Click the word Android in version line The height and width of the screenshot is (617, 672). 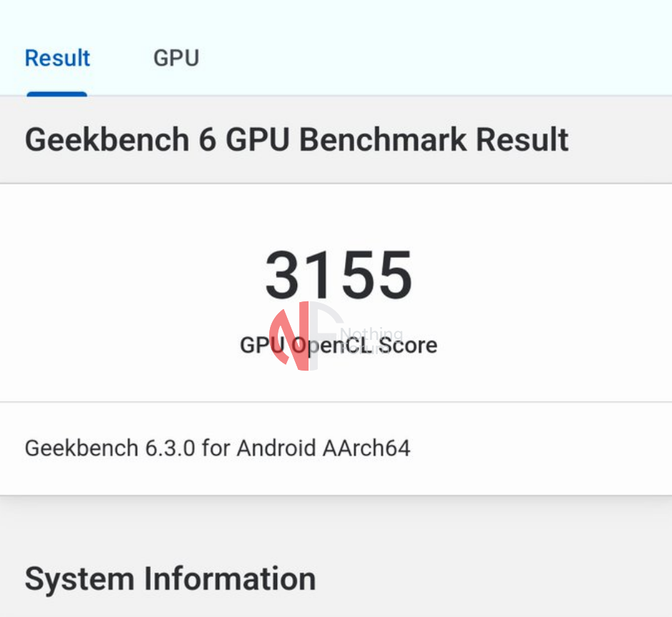click(x=276, y=448)
